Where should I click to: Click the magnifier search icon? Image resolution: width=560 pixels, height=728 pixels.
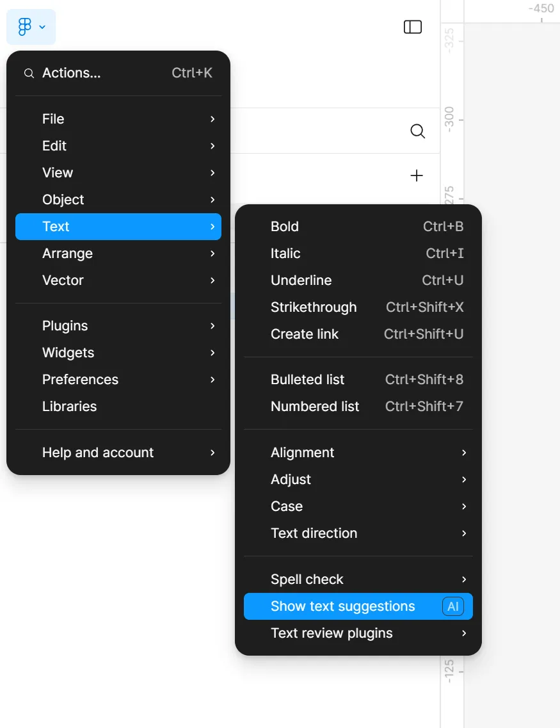click(417, 131)
